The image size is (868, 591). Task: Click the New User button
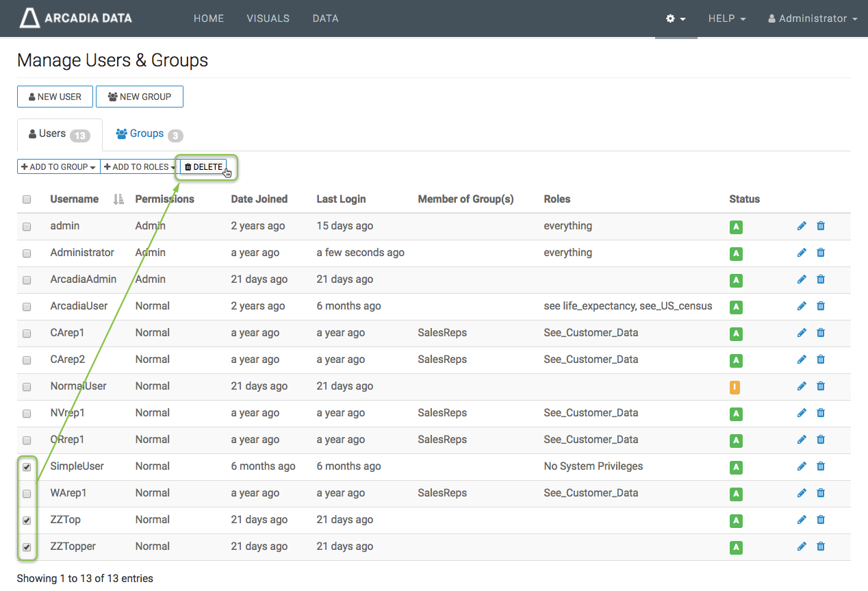pos(55,97)
